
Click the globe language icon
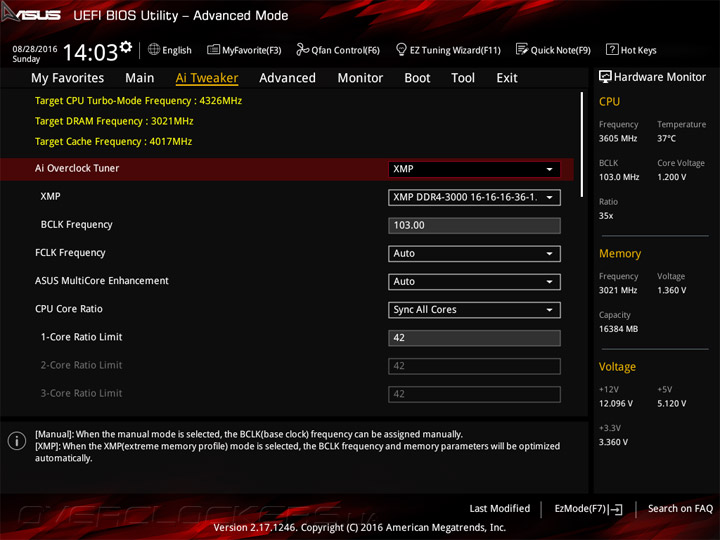[154, 49]
